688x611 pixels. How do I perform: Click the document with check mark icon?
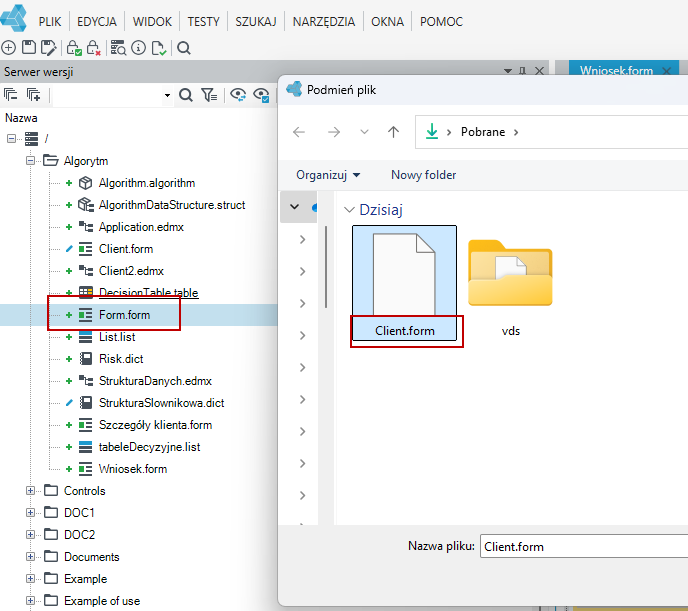pyautogui.click(x=158, y=47)
